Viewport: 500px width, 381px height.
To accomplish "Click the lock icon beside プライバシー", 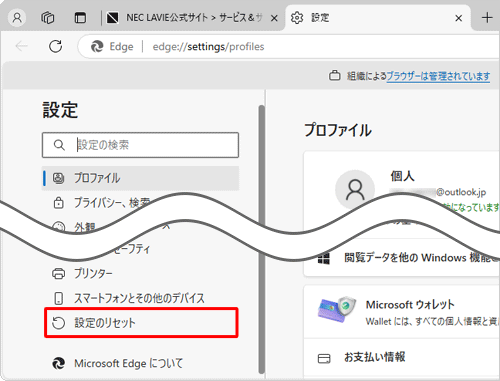I will tap(59, 203).
